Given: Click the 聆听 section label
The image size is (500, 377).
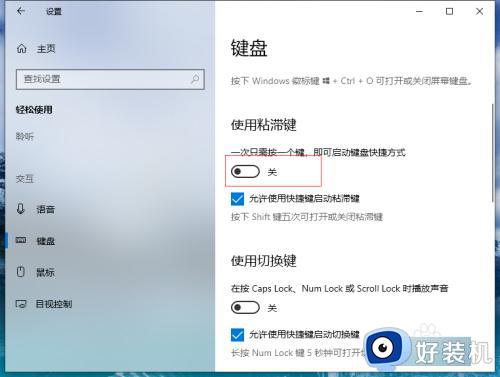Looking at the screenshot, I should coord(25,136).
